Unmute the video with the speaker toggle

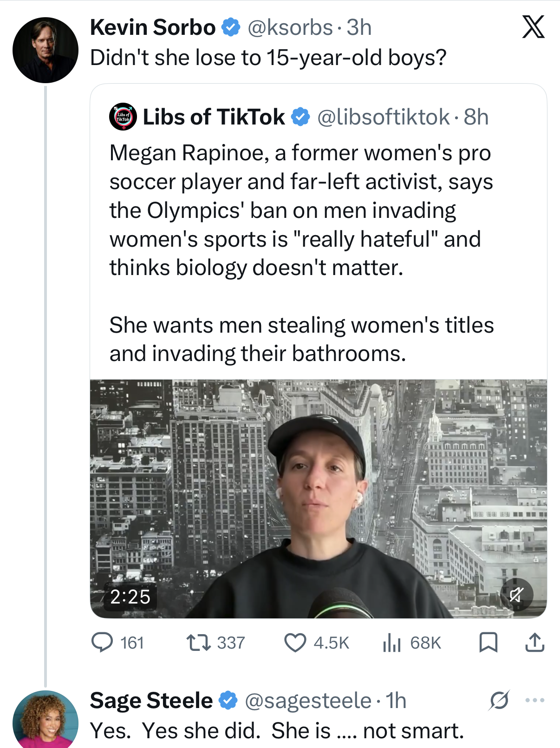pyautogui.click(x=516, y=594)
